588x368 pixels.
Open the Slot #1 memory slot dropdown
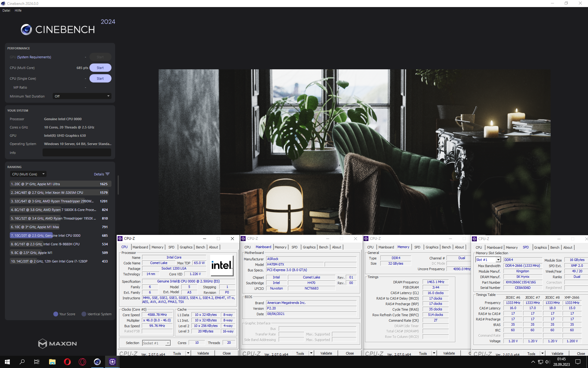tap(488, 260)
